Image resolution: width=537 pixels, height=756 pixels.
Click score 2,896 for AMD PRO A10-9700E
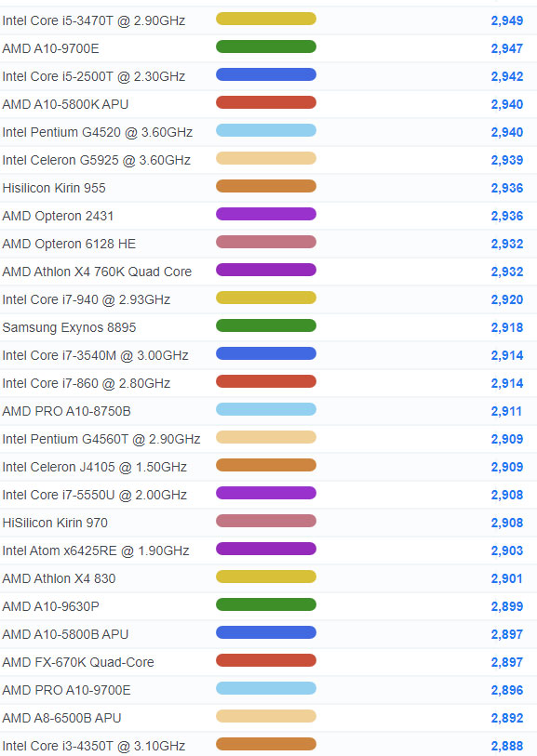coord(507,690)
